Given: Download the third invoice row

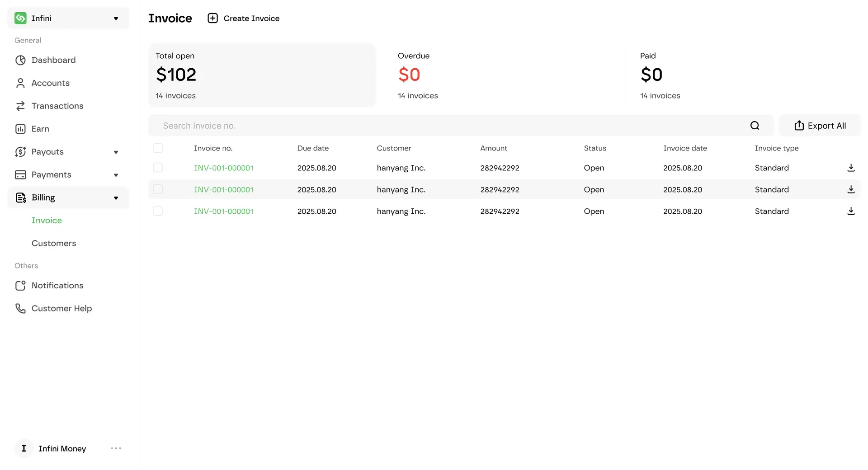Looking at the screenshot, I should tap(851, 211).
